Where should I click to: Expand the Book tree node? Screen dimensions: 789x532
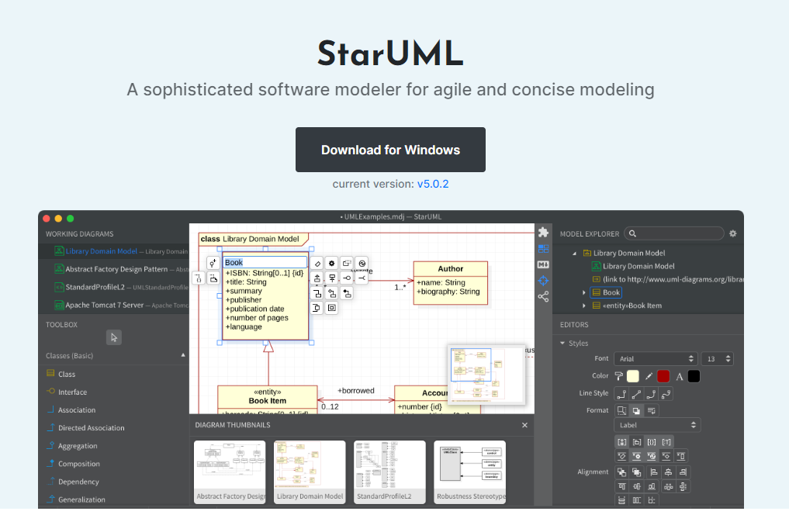coord(584,292)
